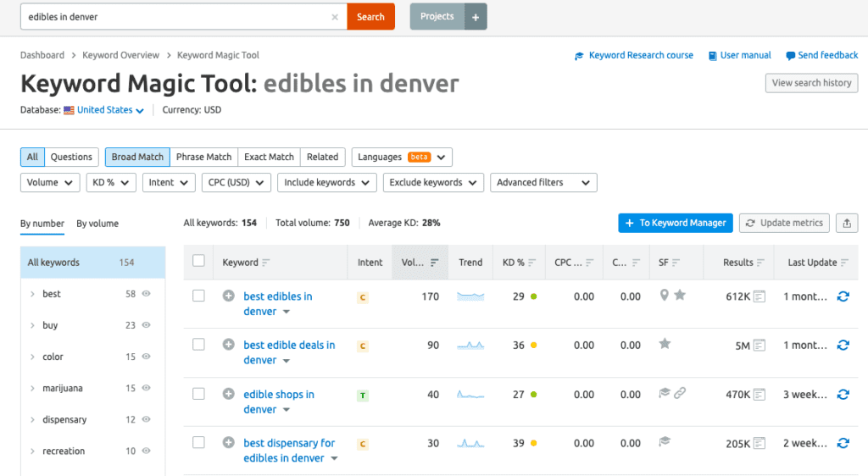
Task: Tick the select-all checkbox in table header
Action: point(198,261)
